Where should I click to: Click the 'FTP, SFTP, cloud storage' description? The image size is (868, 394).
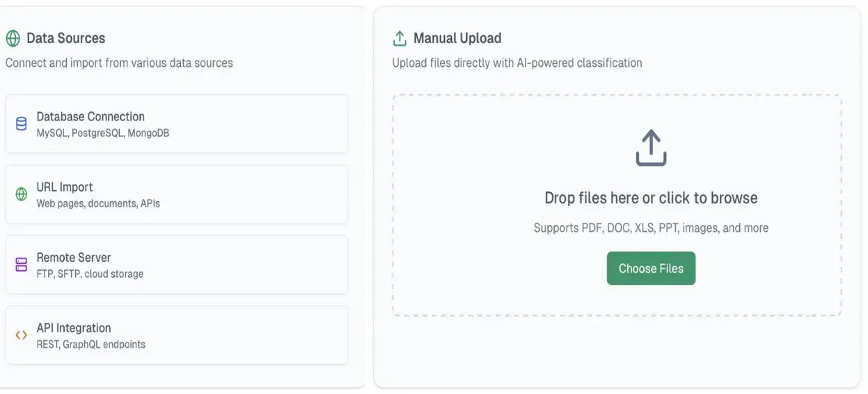[90, 274]
